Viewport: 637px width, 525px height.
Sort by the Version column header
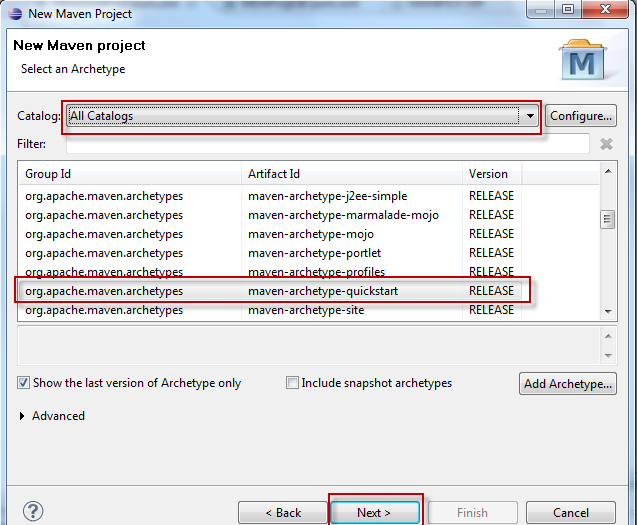(x=492, y=174)
